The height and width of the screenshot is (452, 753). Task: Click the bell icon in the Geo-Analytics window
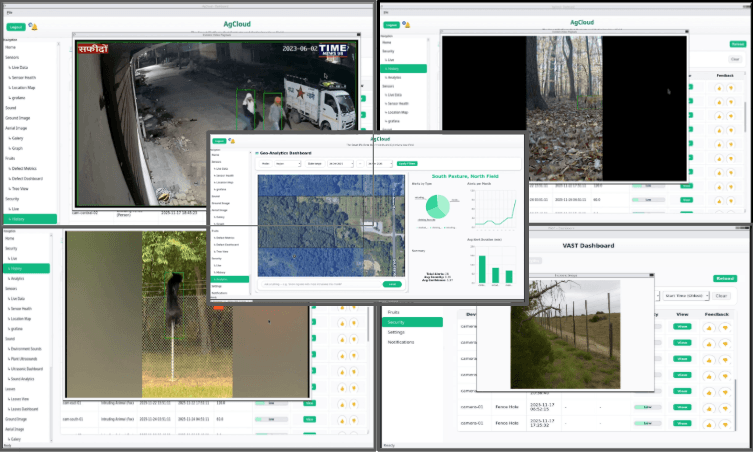tap(234, 141)
